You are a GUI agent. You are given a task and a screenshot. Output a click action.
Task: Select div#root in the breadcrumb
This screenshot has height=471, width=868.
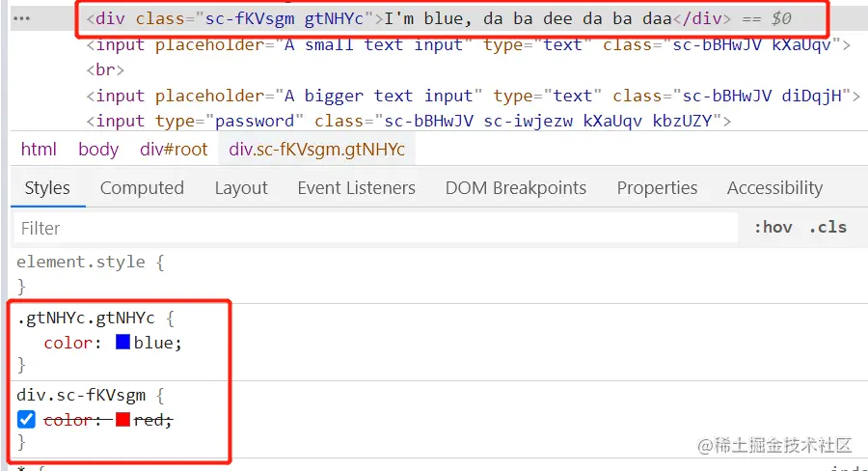[x=174, y=149]
